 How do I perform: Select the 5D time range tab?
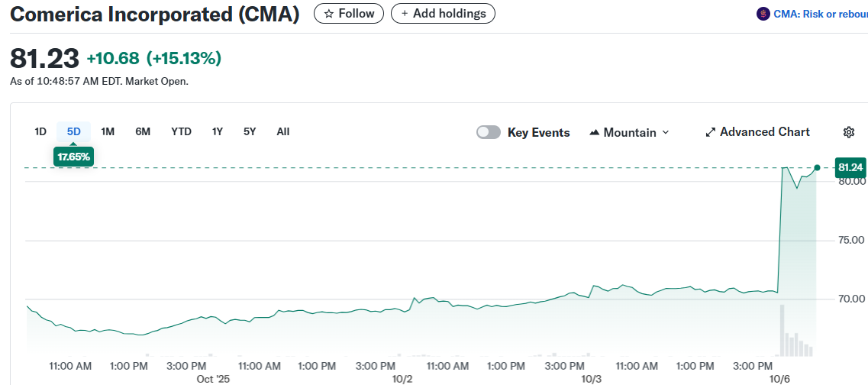point(73,131)
